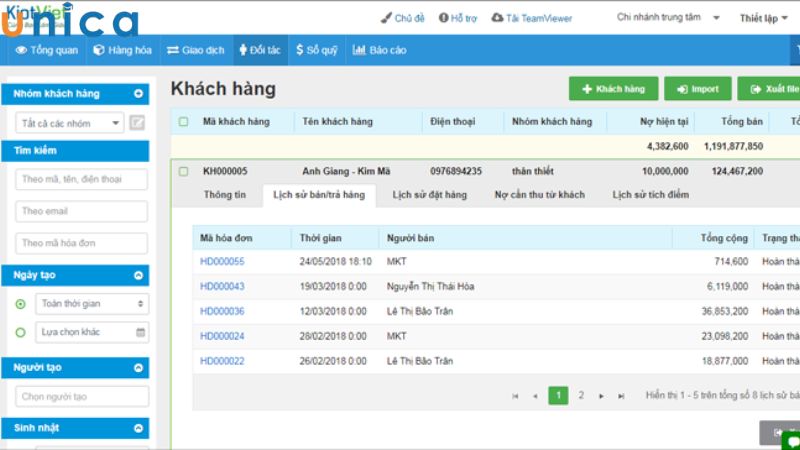Click the Thời gian column header
800x450 pixels.
pyautogui.click(x=320, y=238)
